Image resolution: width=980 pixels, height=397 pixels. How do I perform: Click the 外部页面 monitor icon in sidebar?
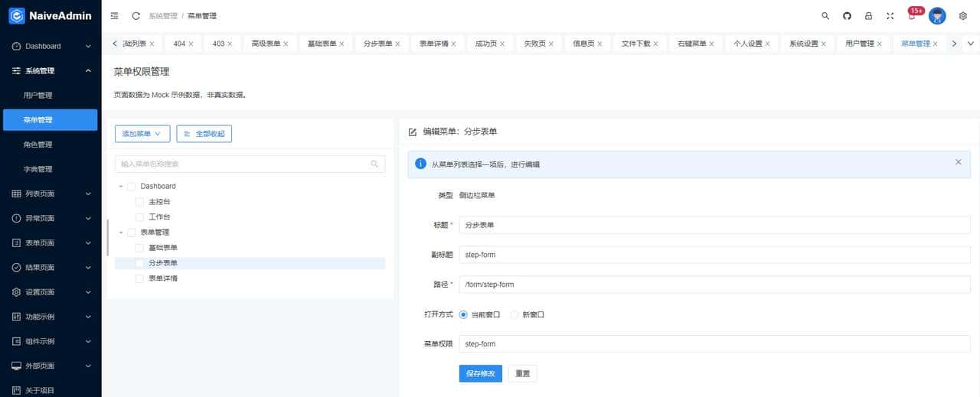pyautogui.click(x=17, y=366)
